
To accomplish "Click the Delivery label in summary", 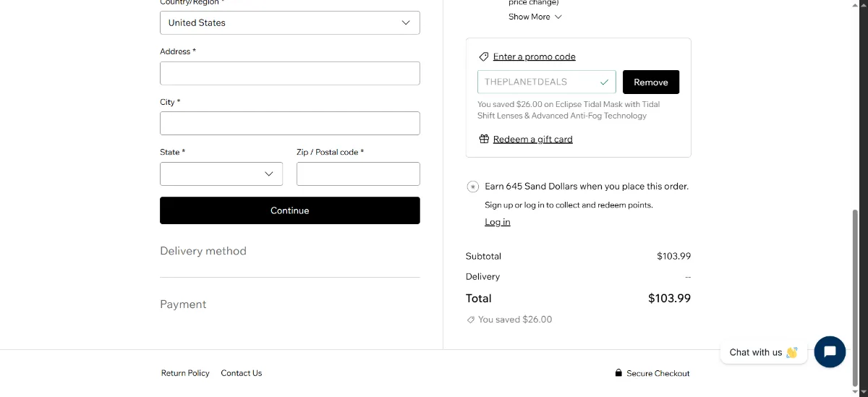I will (x=482, y=276).
